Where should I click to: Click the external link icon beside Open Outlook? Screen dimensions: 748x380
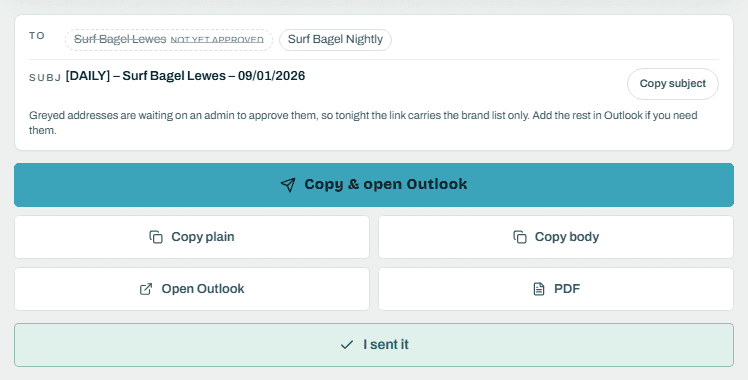(146, 289)
